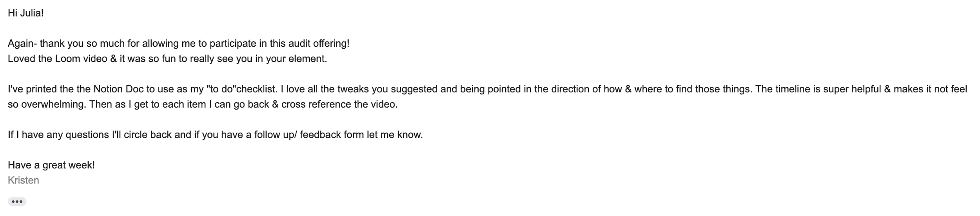Click the line starting 'Again- thank you'
Viewport: 980px width, 216px height.
click(x=178, y=44)
